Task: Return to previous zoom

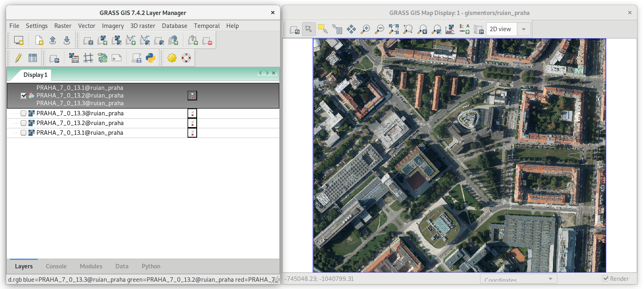Action: [422, 29]
